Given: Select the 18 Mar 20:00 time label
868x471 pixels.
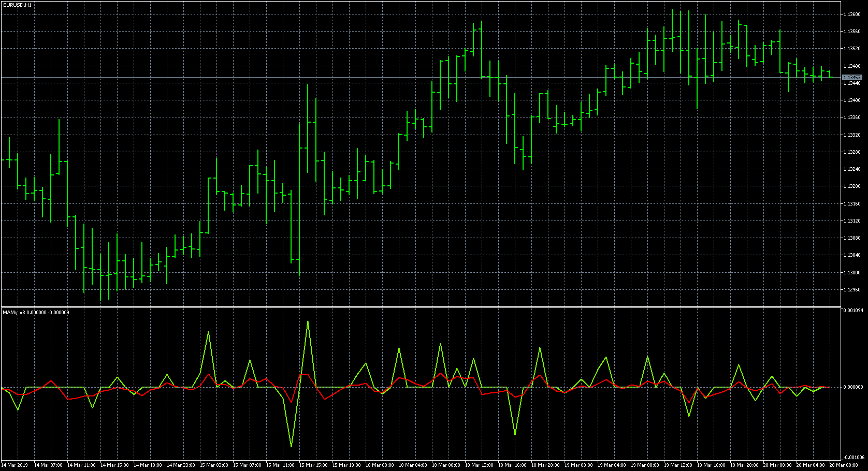Looking at the screenshot, I should pos(545,465).
